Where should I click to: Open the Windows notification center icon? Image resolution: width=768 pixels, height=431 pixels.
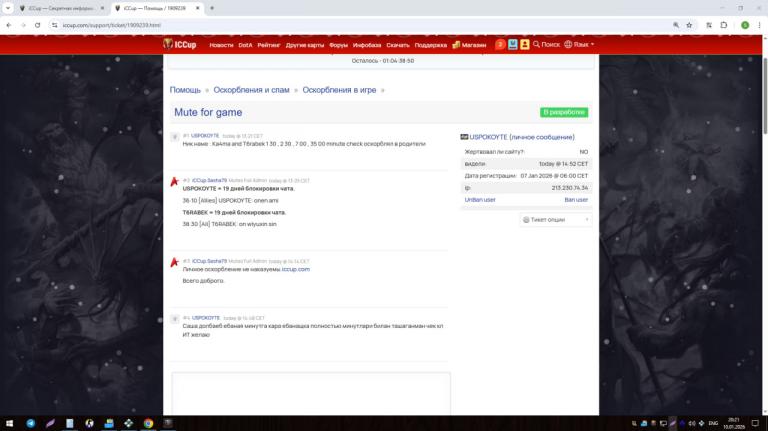tap(755, 423)
